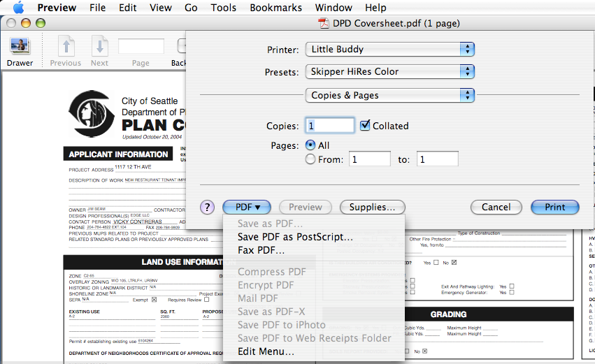Click the to page number field

coord(438,159)
